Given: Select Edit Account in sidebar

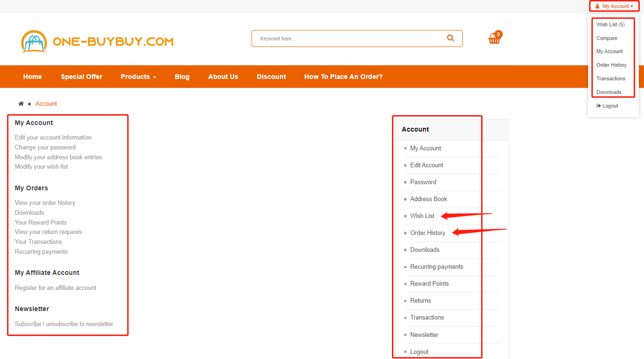Looking at the screenshot, I should [427, 165].
